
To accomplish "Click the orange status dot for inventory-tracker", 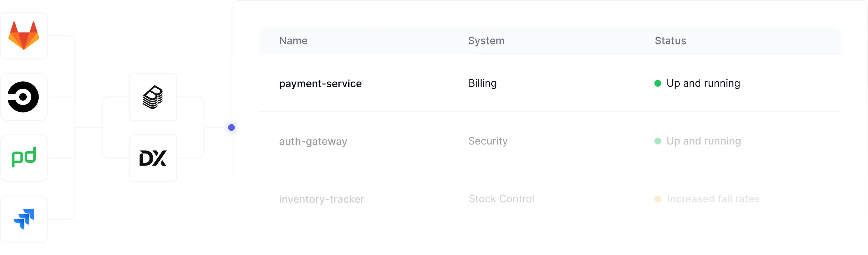I will click(658, 199).
